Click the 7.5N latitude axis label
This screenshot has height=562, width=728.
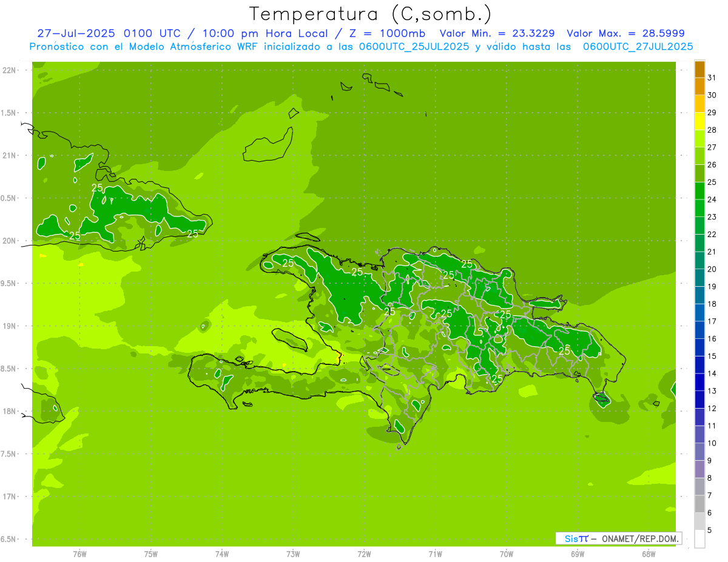click(x=9, y=453)
